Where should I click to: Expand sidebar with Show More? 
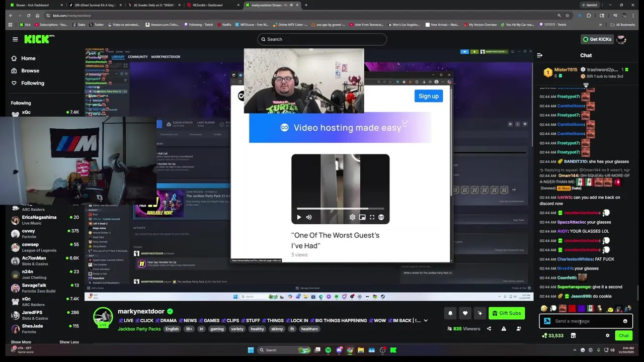(21, 342)
